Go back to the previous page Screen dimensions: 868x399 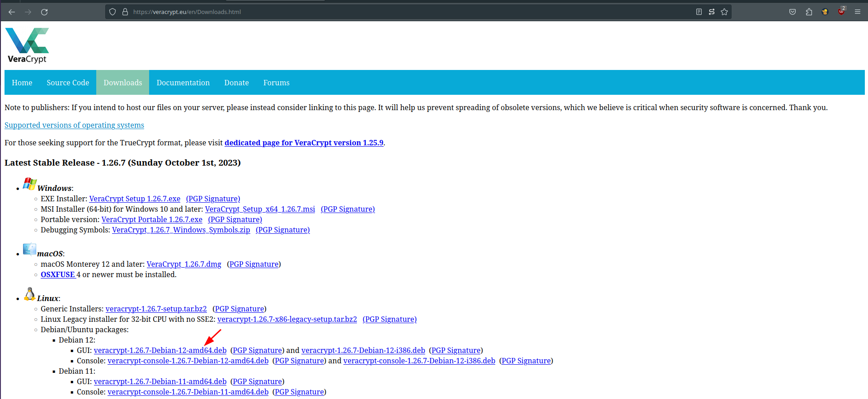12,12
